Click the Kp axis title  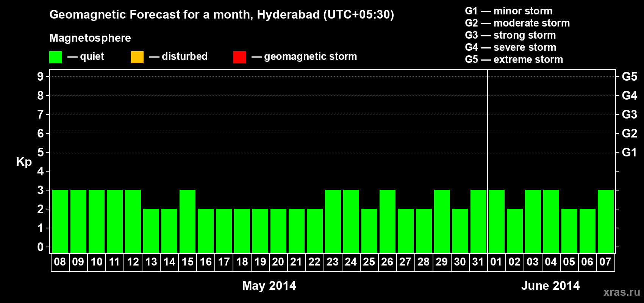point(24,162)
